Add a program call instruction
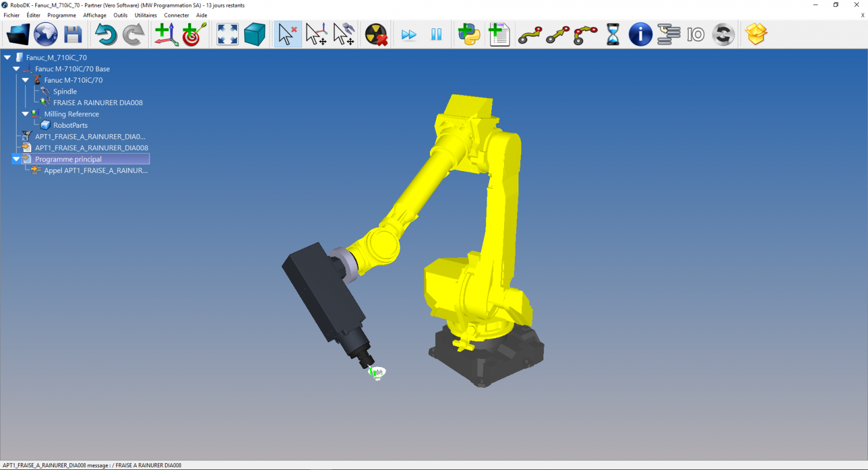This screenshot has height=470, width=868. pos(668,35)
